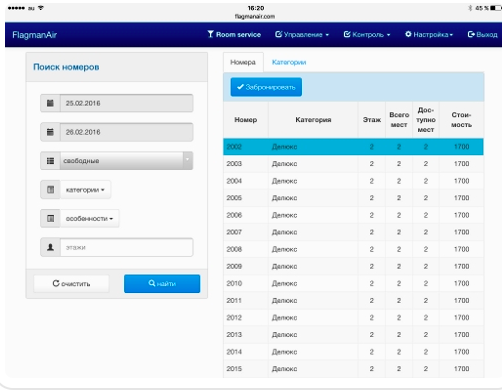Select room 2003 in the table
502x391 pixels.
point(353,164)
